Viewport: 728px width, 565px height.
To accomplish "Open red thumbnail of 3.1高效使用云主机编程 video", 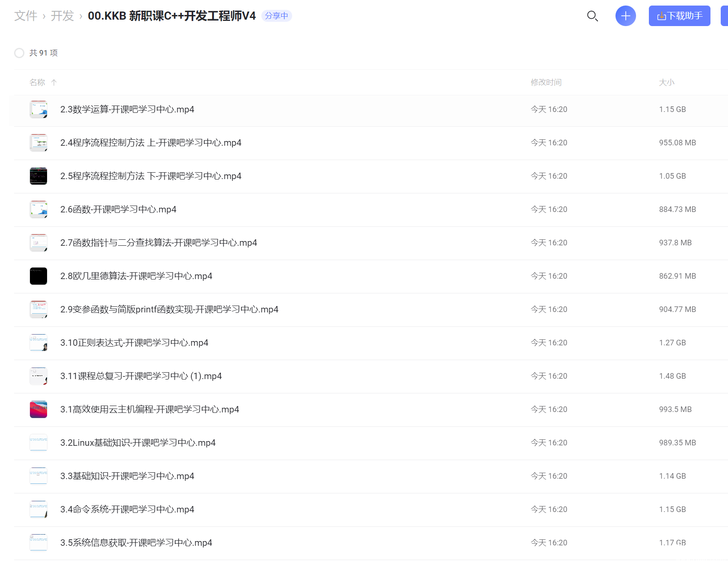I will click(x=38, y=409).
